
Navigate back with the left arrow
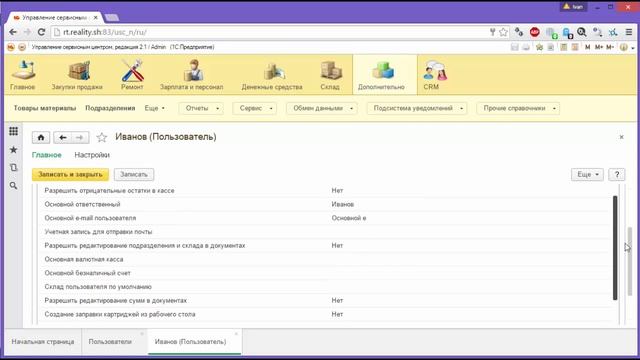[62, 138]
